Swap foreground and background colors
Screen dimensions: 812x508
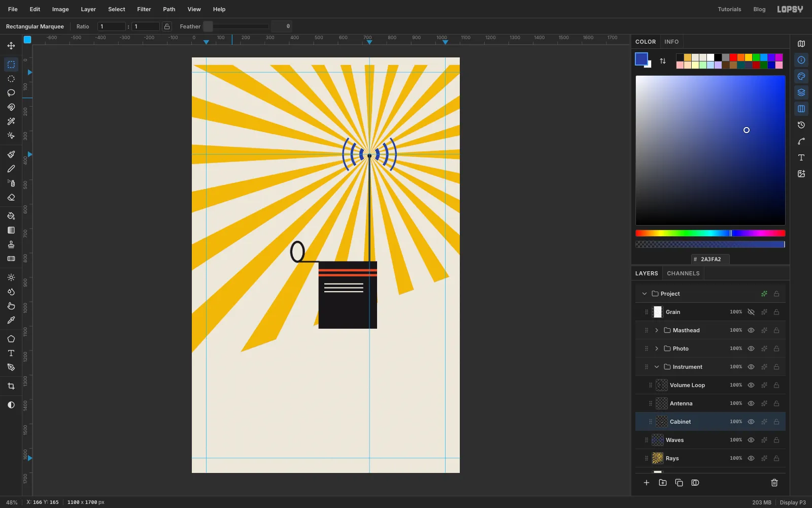point(663,61)
